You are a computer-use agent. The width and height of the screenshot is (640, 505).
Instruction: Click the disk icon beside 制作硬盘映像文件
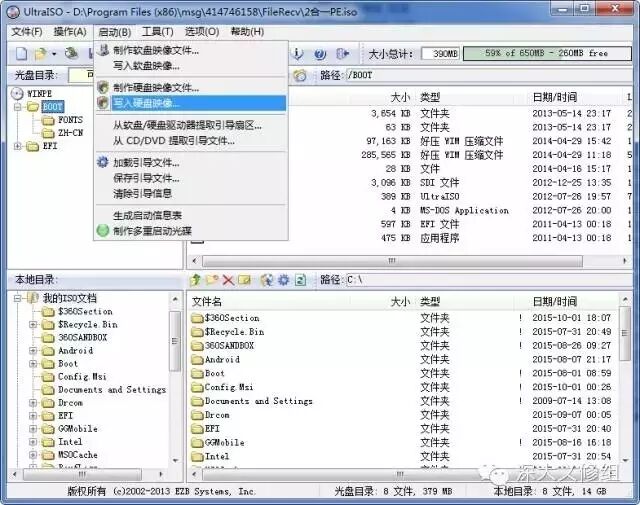[x=103, y=87]
